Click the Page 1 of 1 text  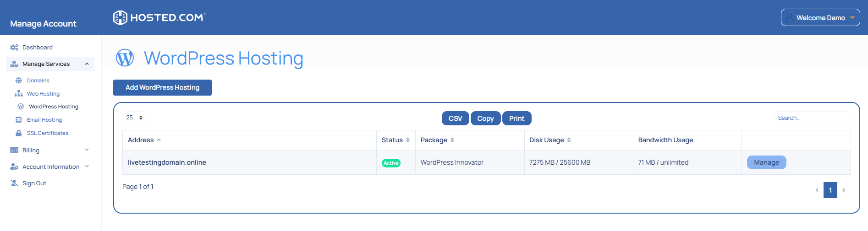coord(138,187)
